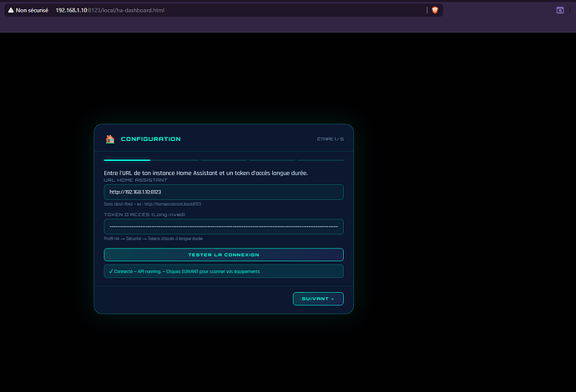The width and height of the screenshot is (576, 392).
Task: Click the 'Entre l'URL de ton instance' instruction text
Action: 205,173
